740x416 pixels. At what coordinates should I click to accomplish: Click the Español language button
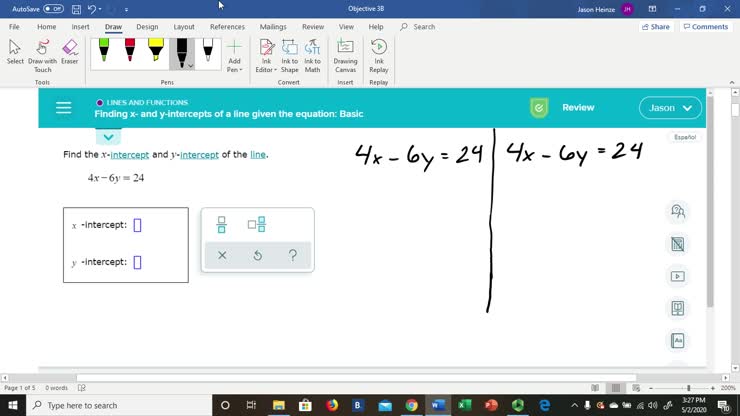tap(685, 137)
